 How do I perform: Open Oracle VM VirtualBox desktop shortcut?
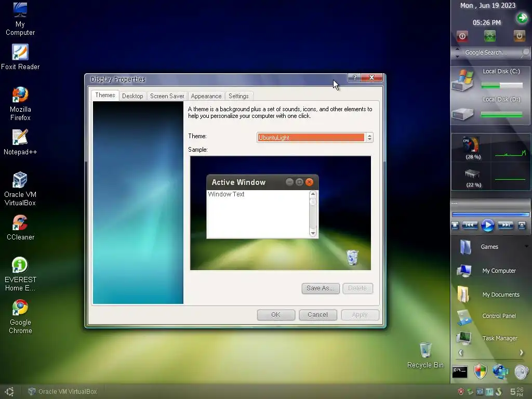[20, 189]
